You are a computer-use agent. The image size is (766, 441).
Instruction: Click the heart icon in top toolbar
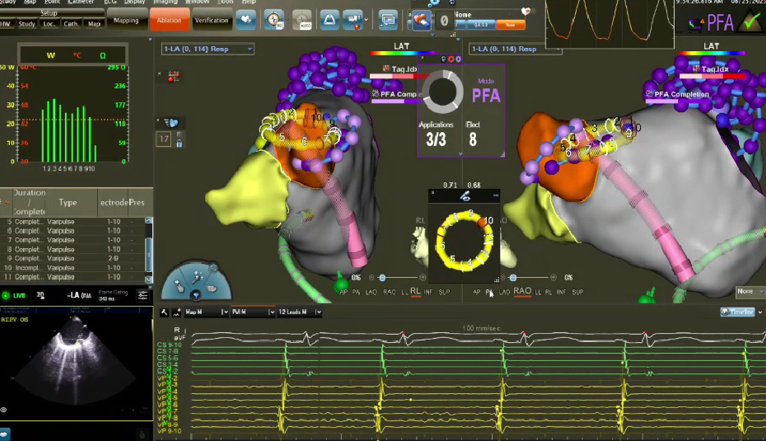click(246, 19)
